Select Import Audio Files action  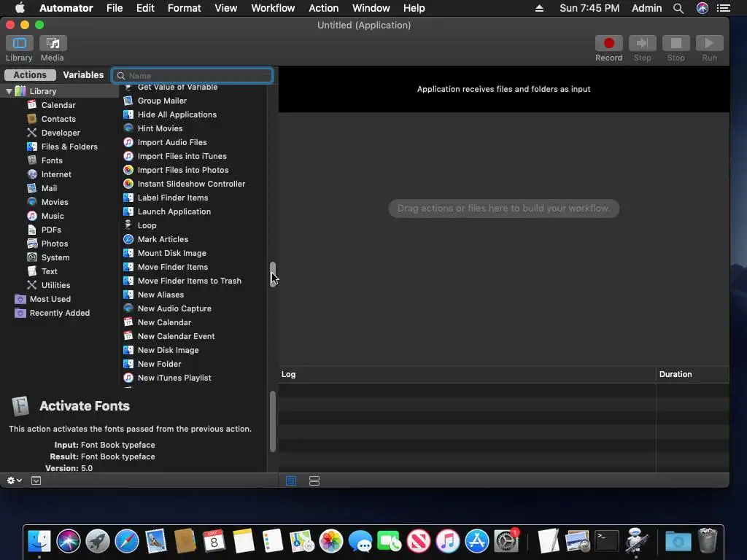[172, 142]
